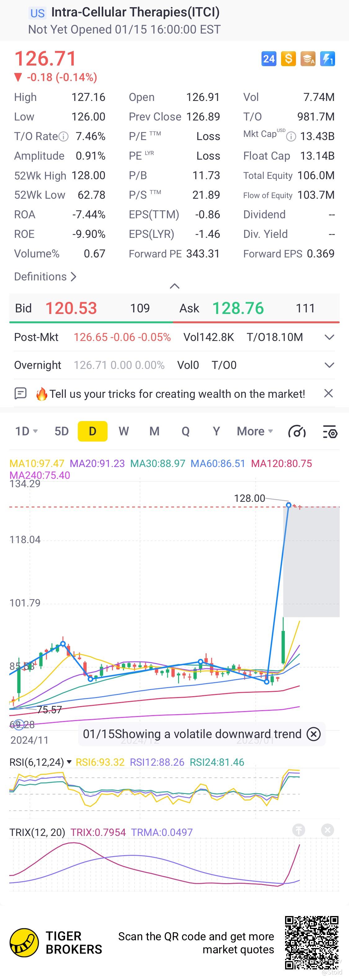349x980 pixels.
Task: Dismiss the wealth tricks banner
Action: coord(329,393)
